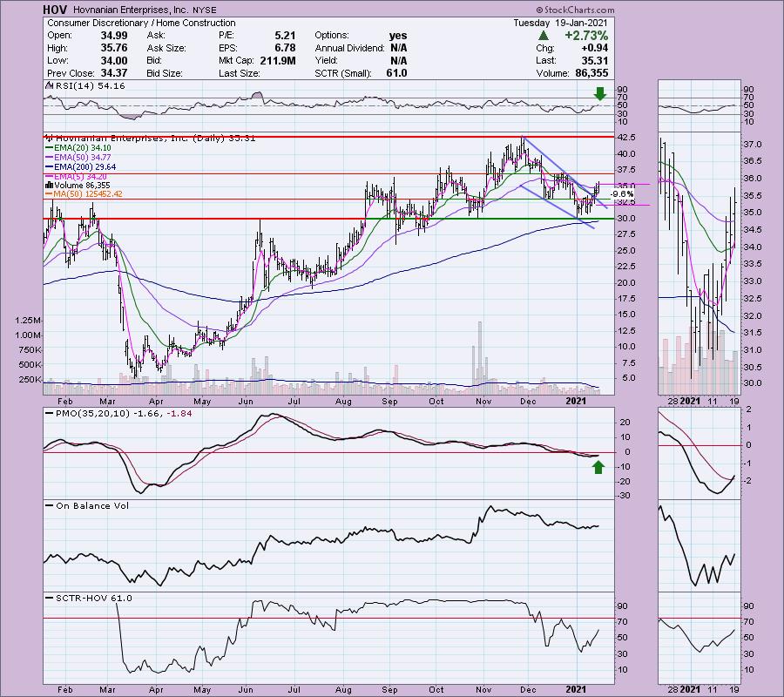Click the 42.5 price axis label

click(x=627, y=138)
